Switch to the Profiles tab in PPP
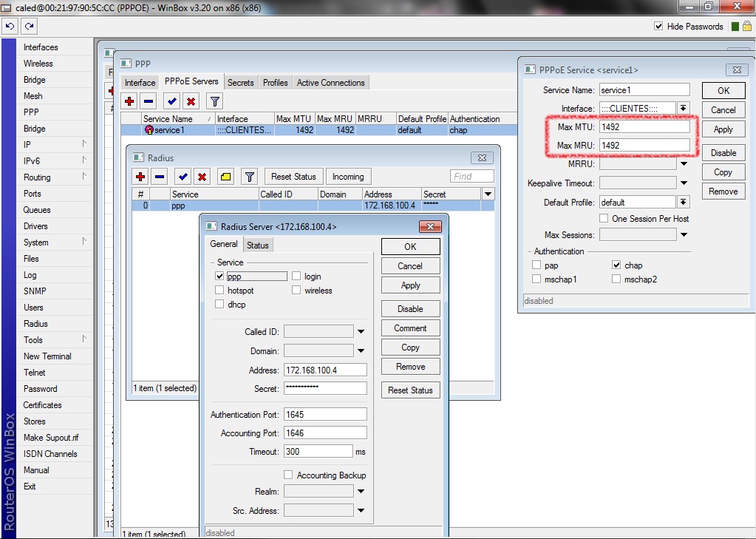 (275, 83)
